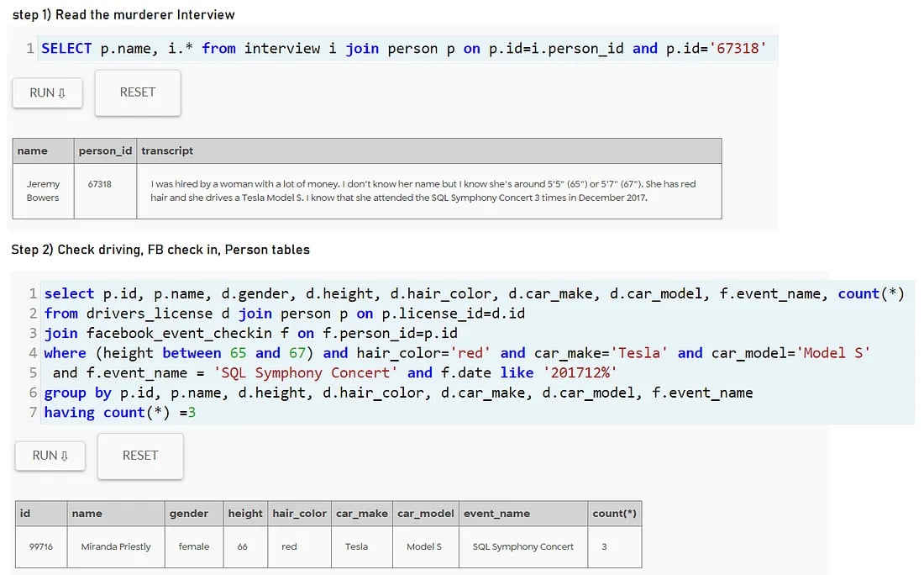The image size is (924, 575).
Task: Click the 'id' header in second results
Action: pyautogui.click(x=41, y=514)
